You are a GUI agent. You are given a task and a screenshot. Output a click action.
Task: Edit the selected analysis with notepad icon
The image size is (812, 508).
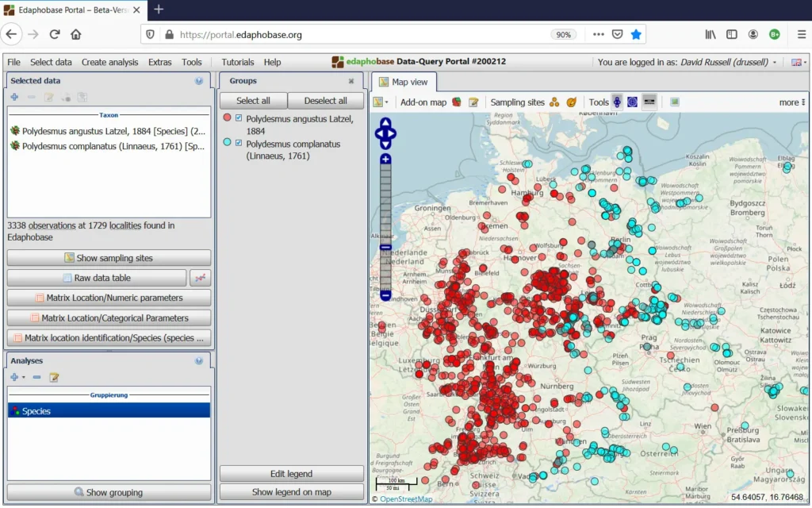point(54,377)
